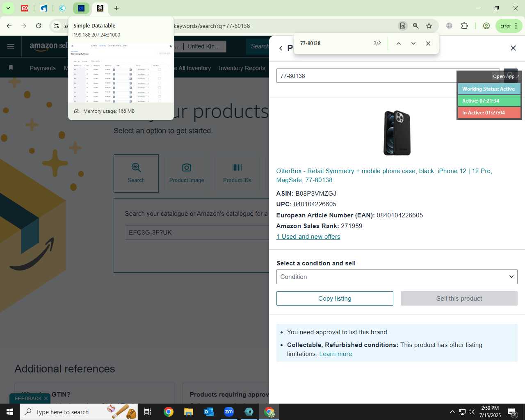Select the United Kingdom marketplace switcher
525x420 pixels.
203,46
